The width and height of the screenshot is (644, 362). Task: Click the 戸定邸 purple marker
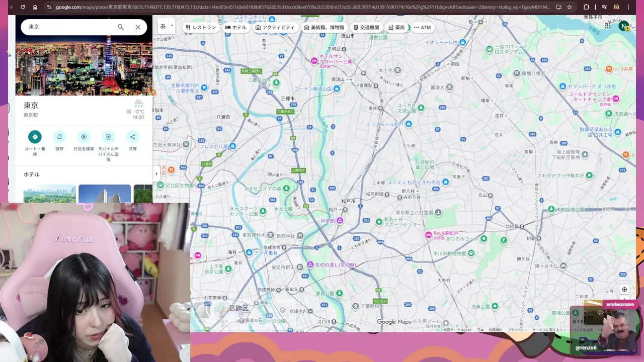click(x=340, y=221)
